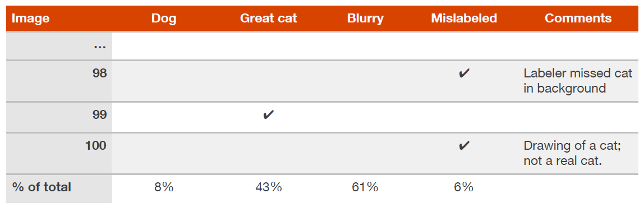Click the Mislabeled checkmark for image 98

coord(464,74)
